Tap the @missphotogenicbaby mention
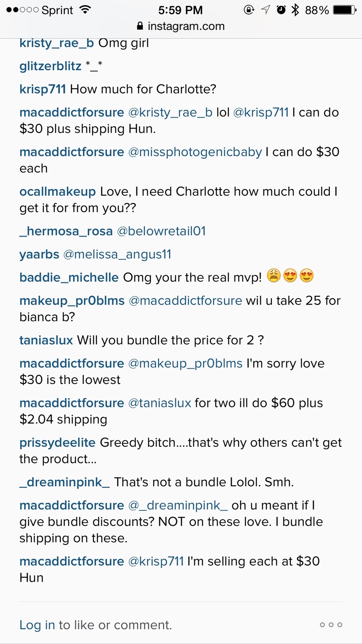The height and width of the screenshot is (644, 362). pos(195,152)
